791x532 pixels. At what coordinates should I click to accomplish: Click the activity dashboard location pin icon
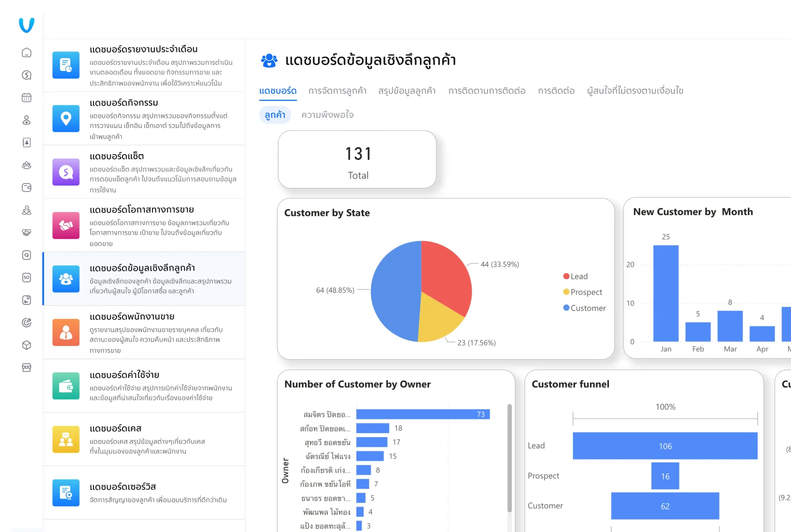66,118
